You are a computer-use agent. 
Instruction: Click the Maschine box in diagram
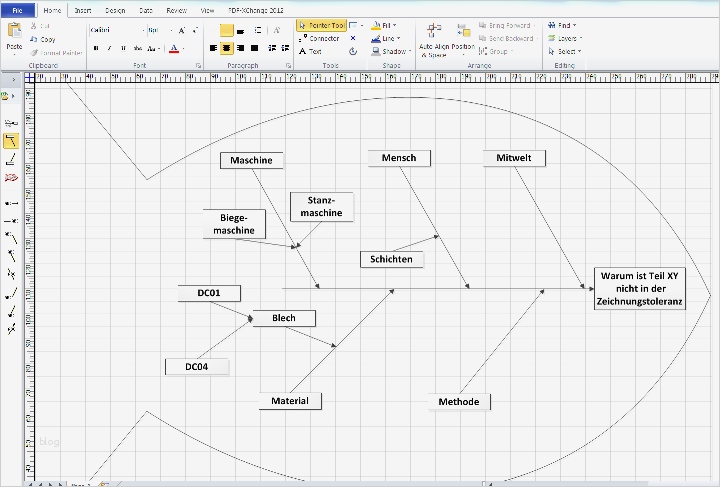click(251, 160)
